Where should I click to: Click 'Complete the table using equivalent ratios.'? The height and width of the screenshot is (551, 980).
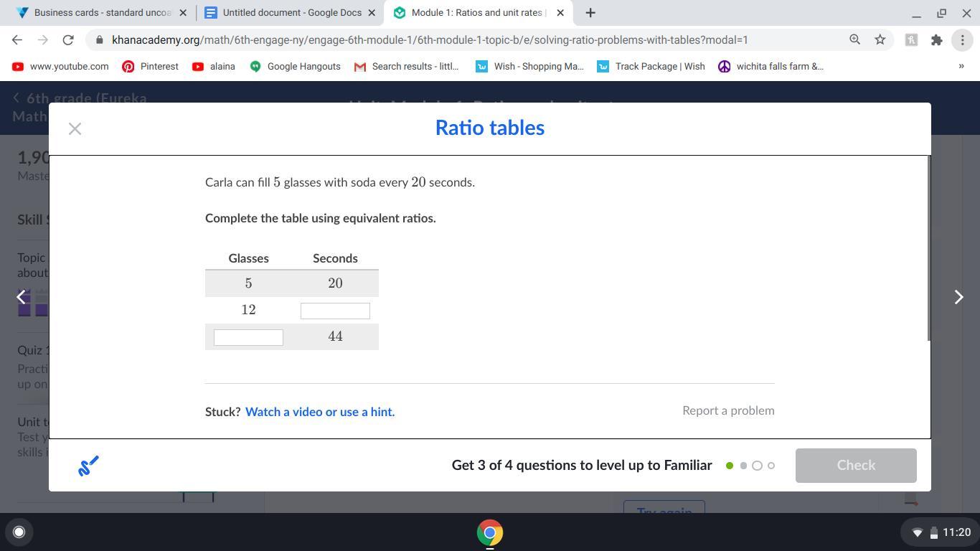coord(321,218)
